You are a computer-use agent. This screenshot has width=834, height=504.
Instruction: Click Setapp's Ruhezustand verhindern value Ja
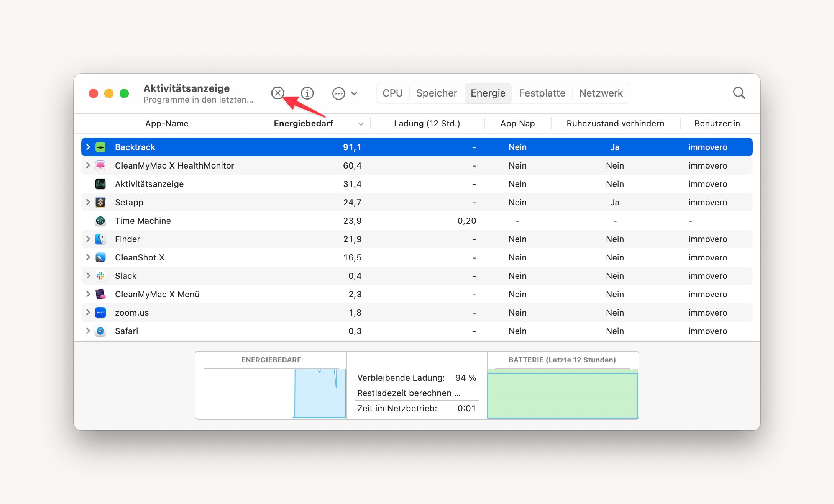pos(615,202)
